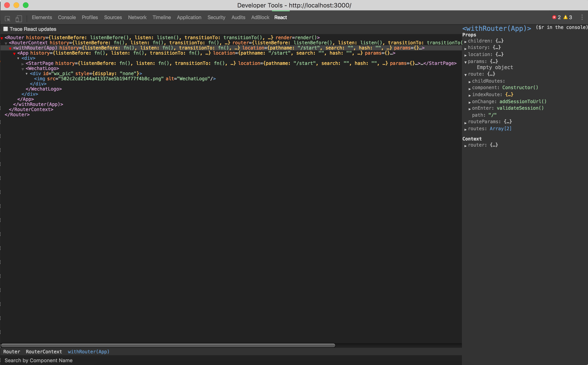Switch to the Sources tab
The width and height of the screenshot is (588, 365).
[113, 17]
